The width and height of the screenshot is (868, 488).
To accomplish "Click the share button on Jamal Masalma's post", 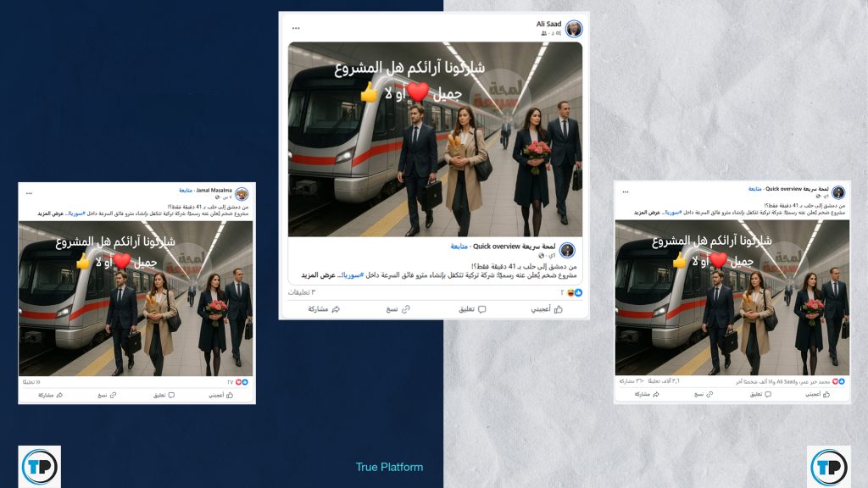I will [x=50, y=395].
